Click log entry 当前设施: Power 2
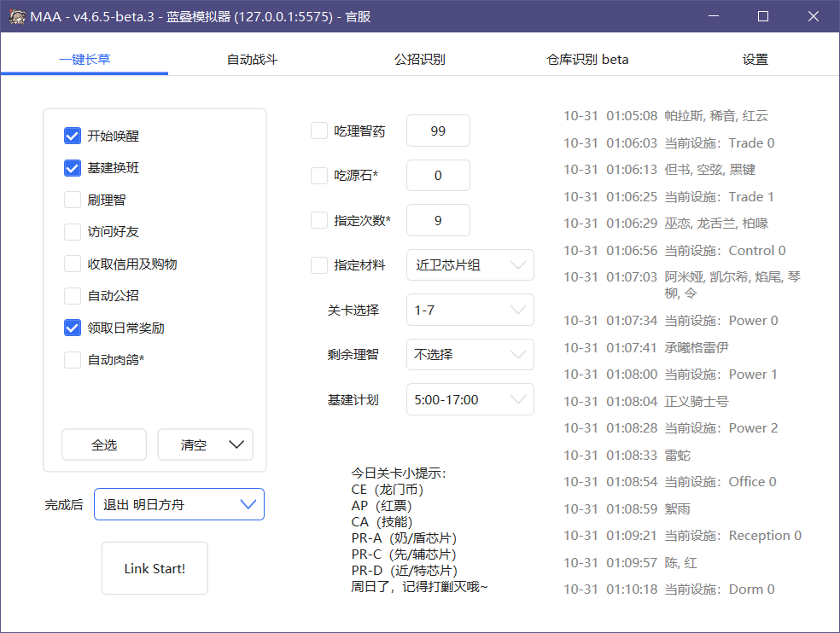Image resolution: width=840 pixels, height=633 pixels. tap(721, 428)
